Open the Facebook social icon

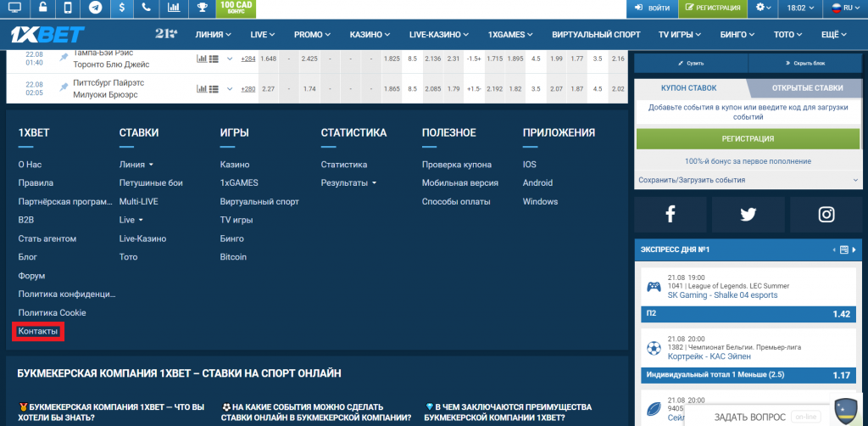pos(670,215)
